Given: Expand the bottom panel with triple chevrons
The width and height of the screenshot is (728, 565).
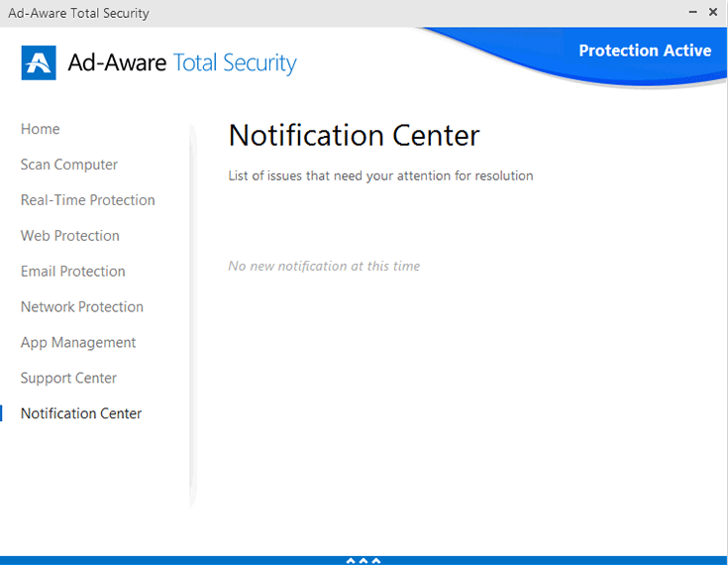Looking at the screenshot, I should click(x=364, y=561).
